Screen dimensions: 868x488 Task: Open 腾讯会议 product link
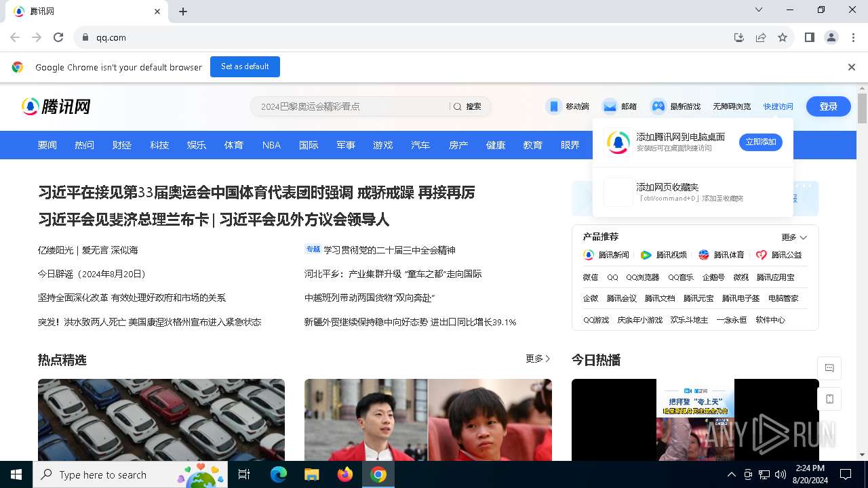pyautogui.click(x=622, y=298)
